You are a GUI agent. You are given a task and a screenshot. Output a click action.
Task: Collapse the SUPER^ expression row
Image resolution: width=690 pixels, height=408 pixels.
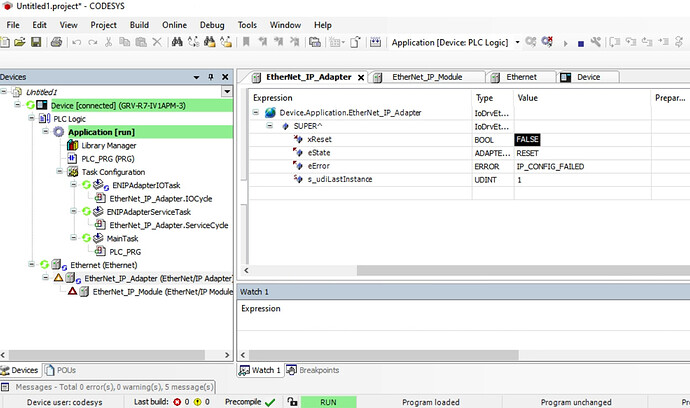click(x=270, y=126)
